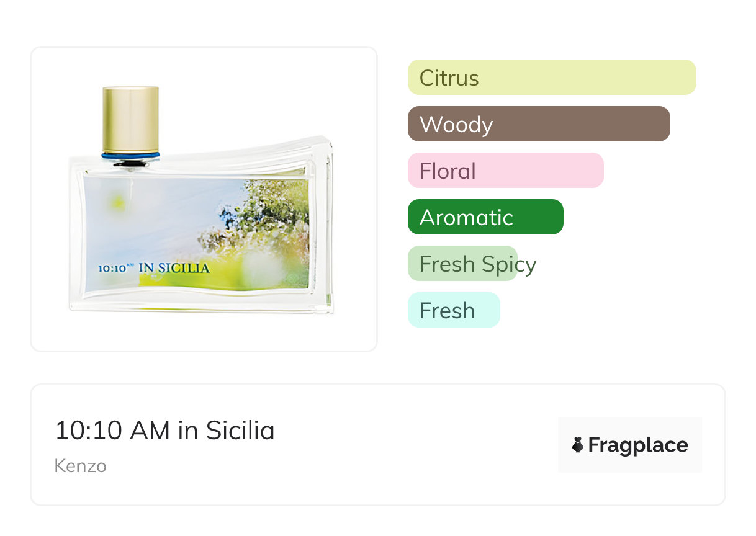Click the 'Woody' text label
The image size is (756, 536).
(456, 125)
